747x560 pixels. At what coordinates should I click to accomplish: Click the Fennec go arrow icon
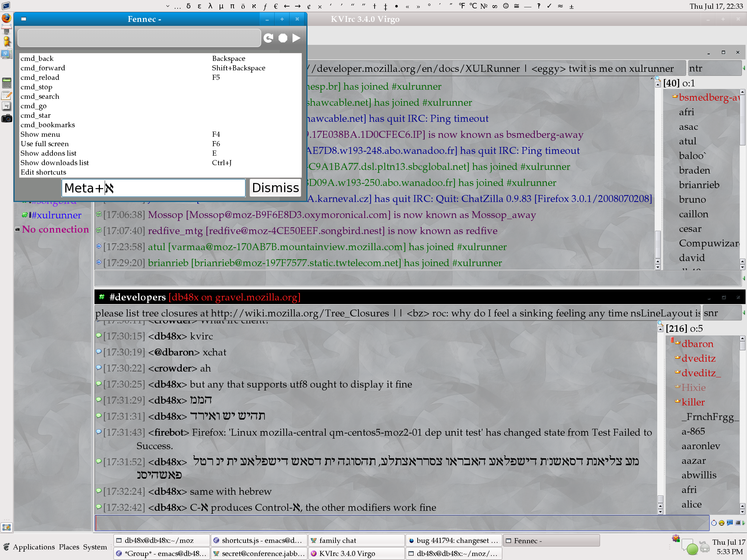coord(296,38)
